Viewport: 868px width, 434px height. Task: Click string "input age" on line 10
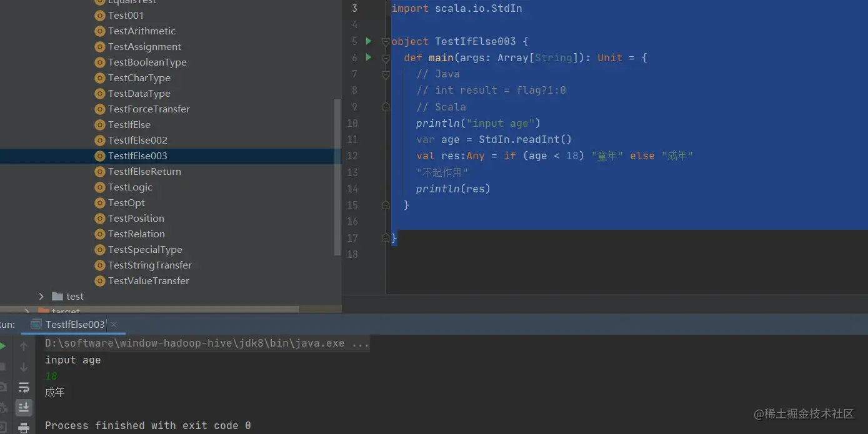[501, 123]
